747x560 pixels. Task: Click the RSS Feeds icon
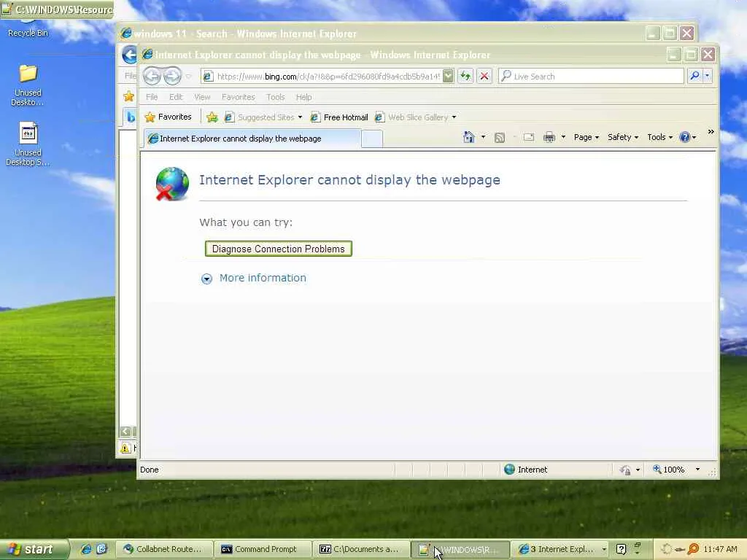500,138
